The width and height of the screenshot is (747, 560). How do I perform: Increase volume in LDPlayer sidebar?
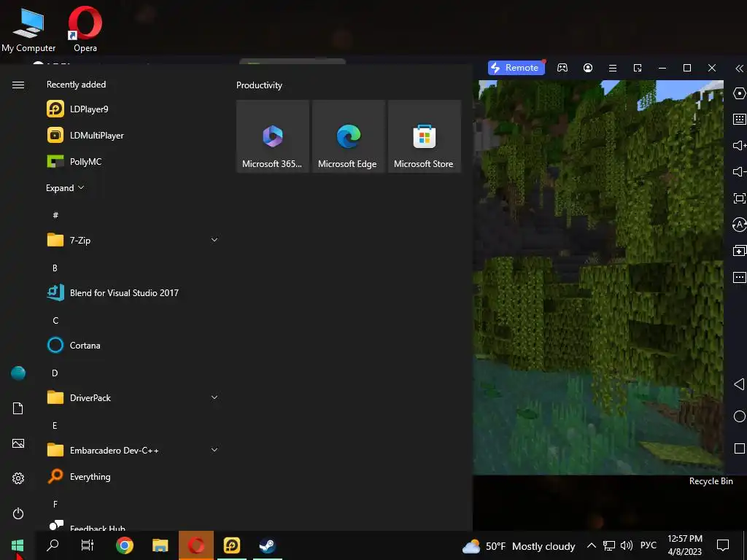[x=739, y=145]
